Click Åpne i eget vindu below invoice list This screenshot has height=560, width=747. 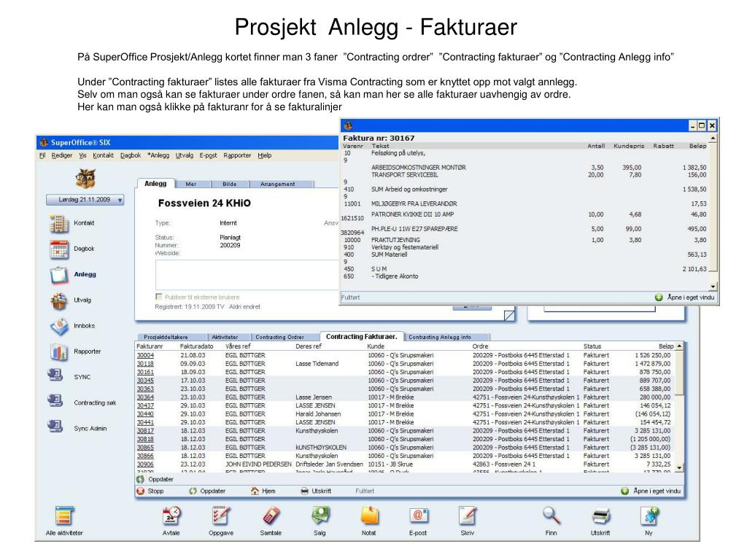651,491
